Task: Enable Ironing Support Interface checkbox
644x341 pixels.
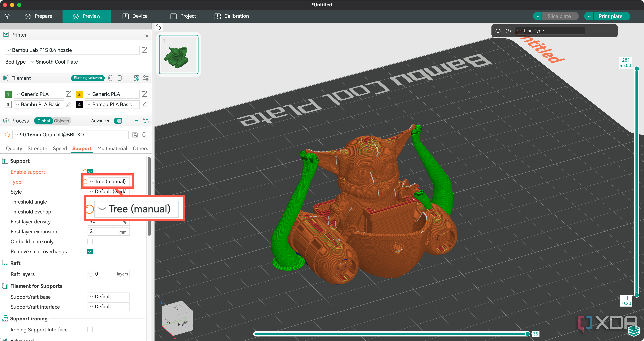Action: click(x=90, y=329)
